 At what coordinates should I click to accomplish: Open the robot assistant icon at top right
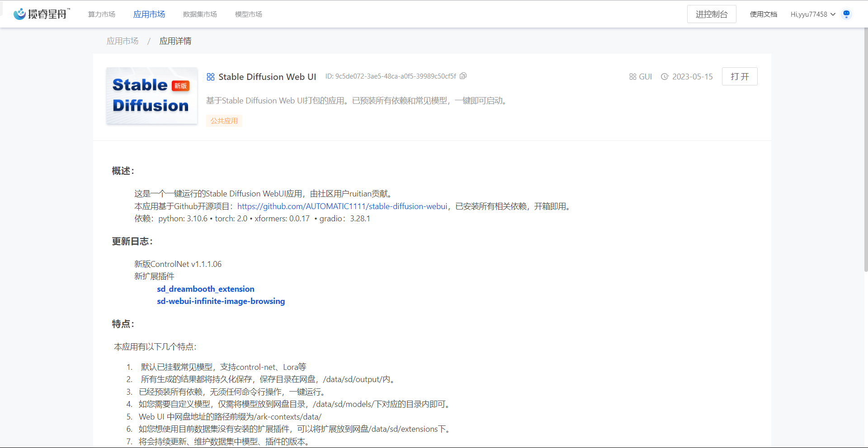pyautogui.click(x=847, y=14)
